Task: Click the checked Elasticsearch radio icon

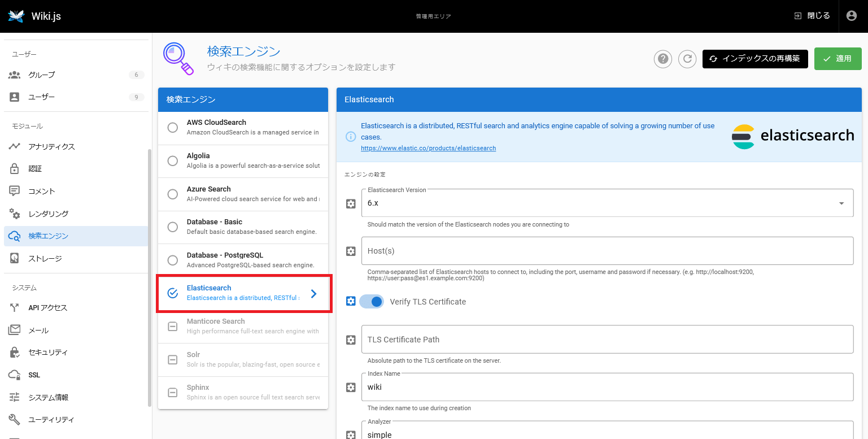Action: pos(173,293)
